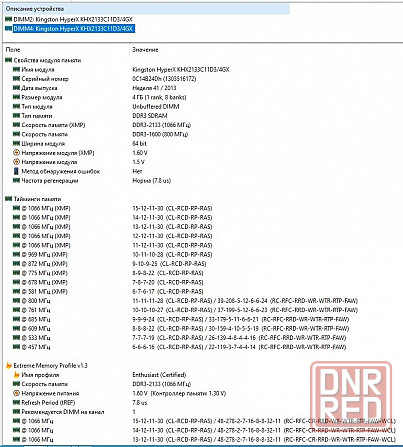Select the Скорость памяти (XMP) label
The height and width of the screenshot is (447, 403).
tap(53, 125)
